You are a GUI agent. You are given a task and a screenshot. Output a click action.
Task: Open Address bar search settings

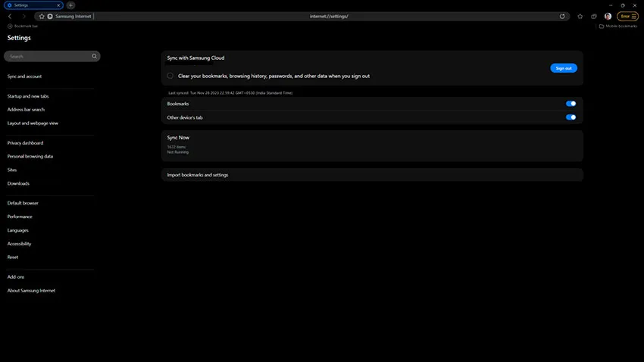click(x=26, y=110)
